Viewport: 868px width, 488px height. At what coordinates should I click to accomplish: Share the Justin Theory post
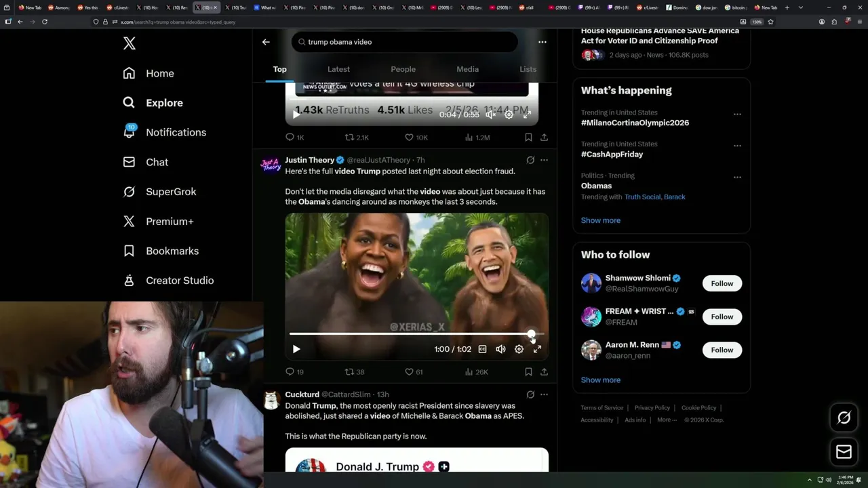(544, 371)
